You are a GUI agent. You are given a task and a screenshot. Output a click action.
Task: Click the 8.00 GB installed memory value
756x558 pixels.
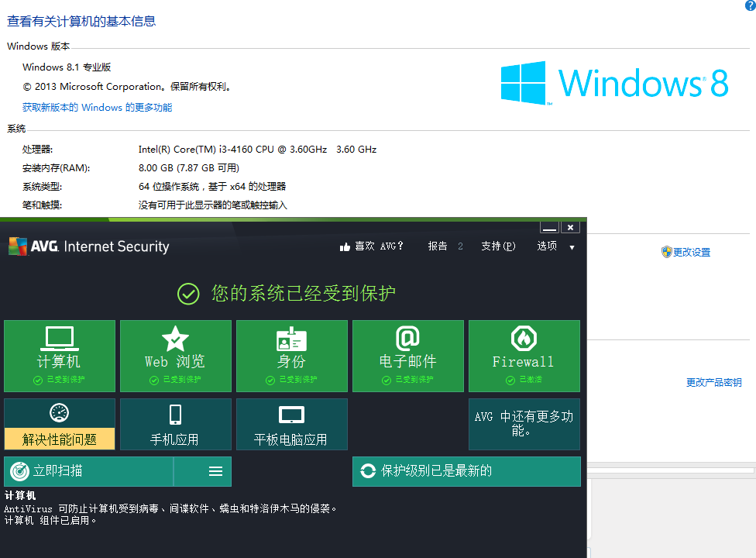point(189,168)
